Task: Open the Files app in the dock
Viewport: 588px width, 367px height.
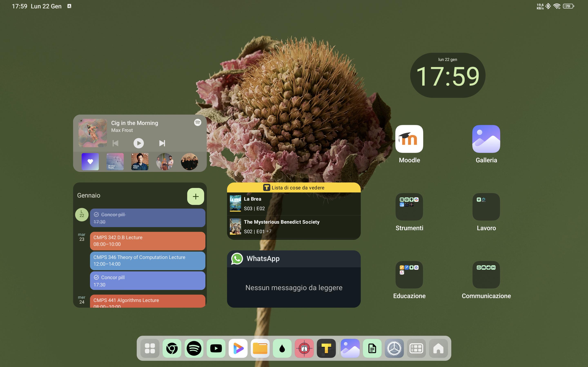Action: click(260, 348)
